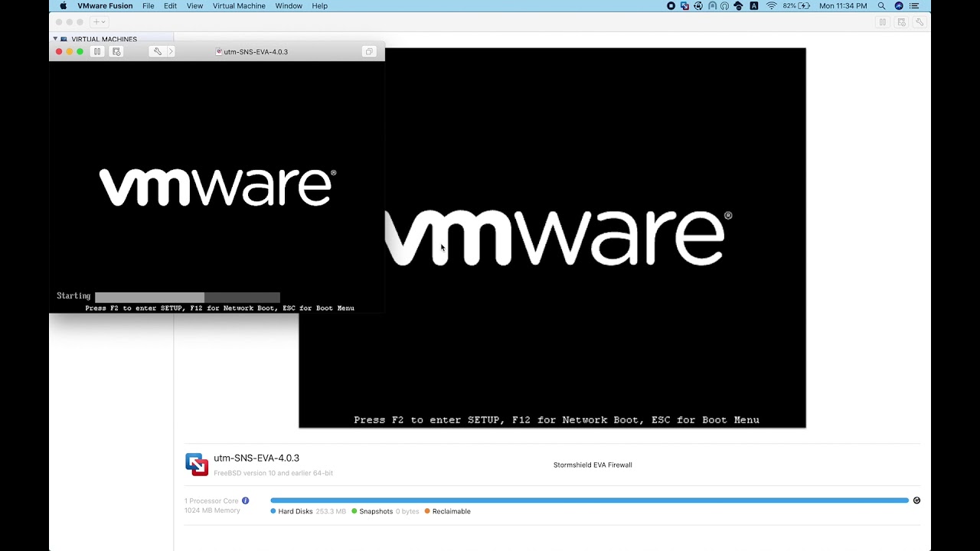Pause the utm-SNS-EVA-4.0.3 virtual machine

tap(97, 51)
